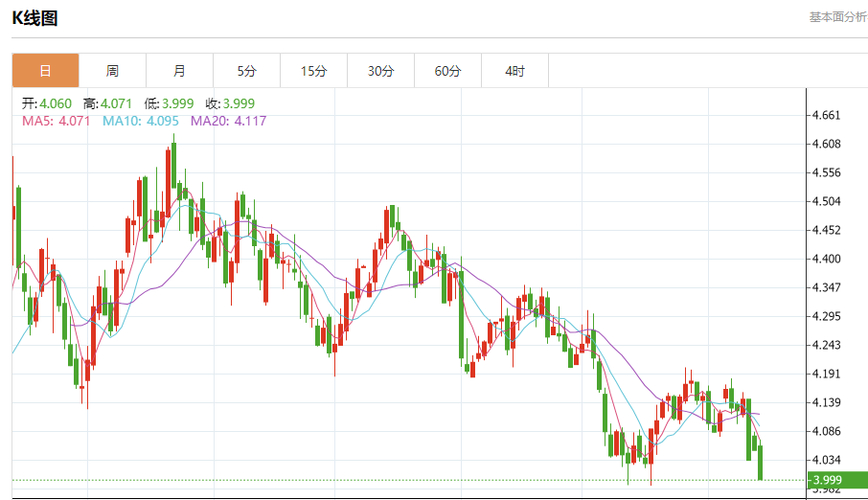Switch to the 周 weekly tab
The image size is (868, 500).
pyautogui.click(x=112, y=71)
